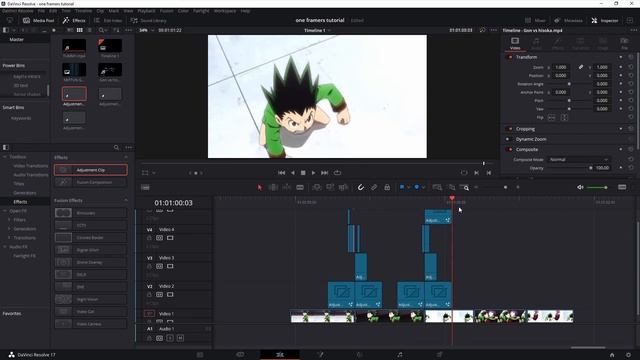640x360 pixels.
Task: Click the Flip vertical icon
Action: pyautogui.click(x=564, y=118)
